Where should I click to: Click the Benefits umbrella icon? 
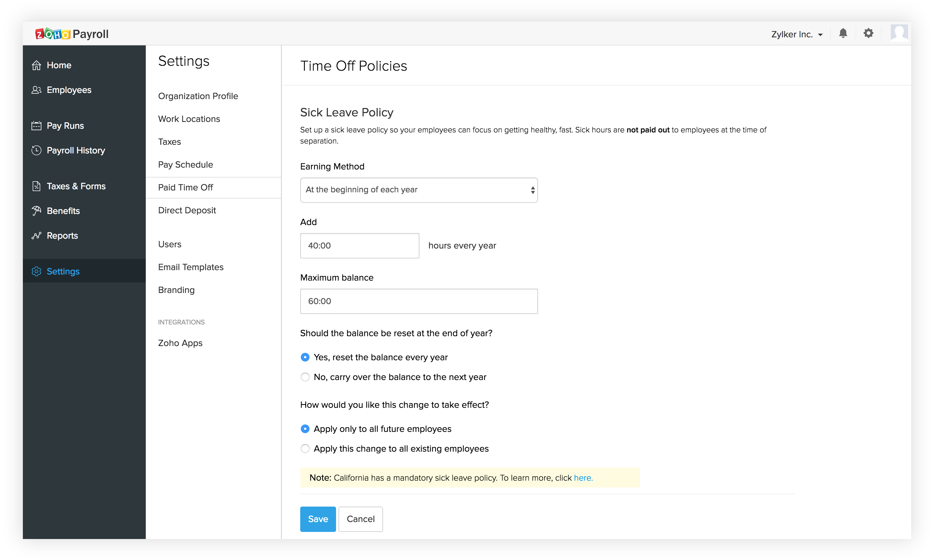tap(36, 211)
